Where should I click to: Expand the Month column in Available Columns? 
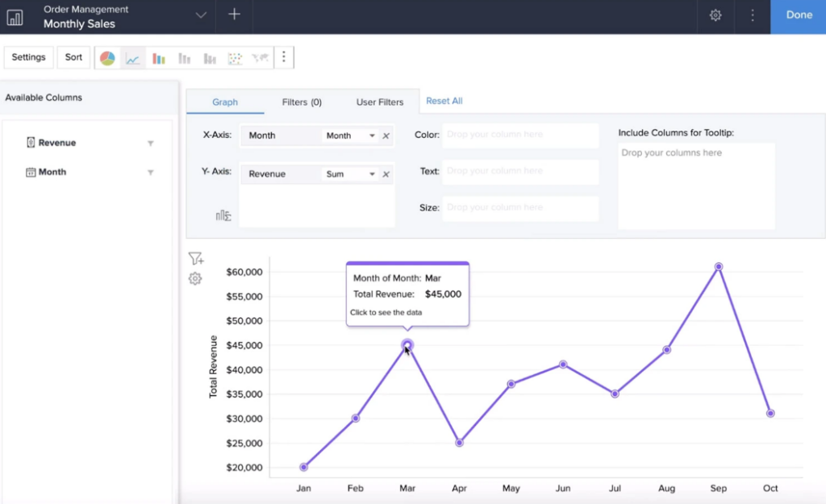(x=150, y=172)
